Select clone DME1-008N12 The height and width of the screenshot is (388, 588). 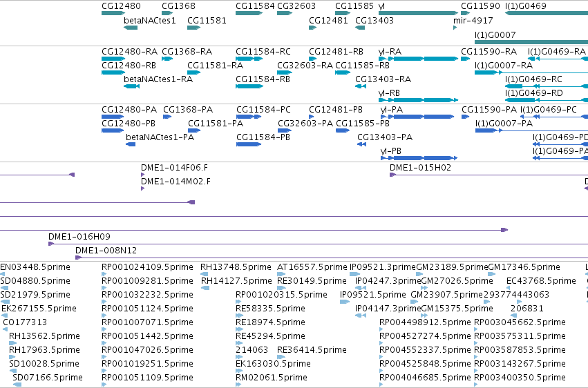(332, 258)
